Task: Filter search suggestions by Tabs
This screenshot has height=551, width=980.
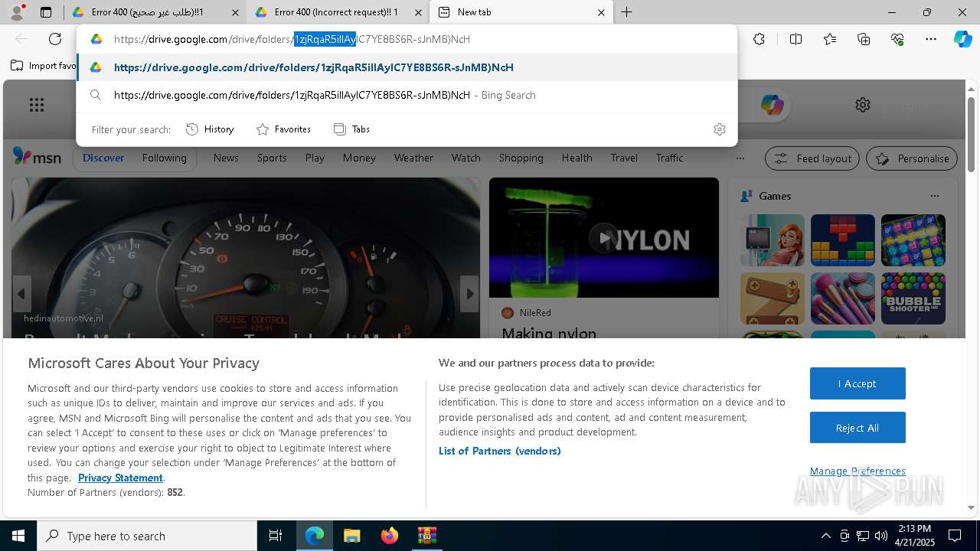Action: (x=351, y=129)
